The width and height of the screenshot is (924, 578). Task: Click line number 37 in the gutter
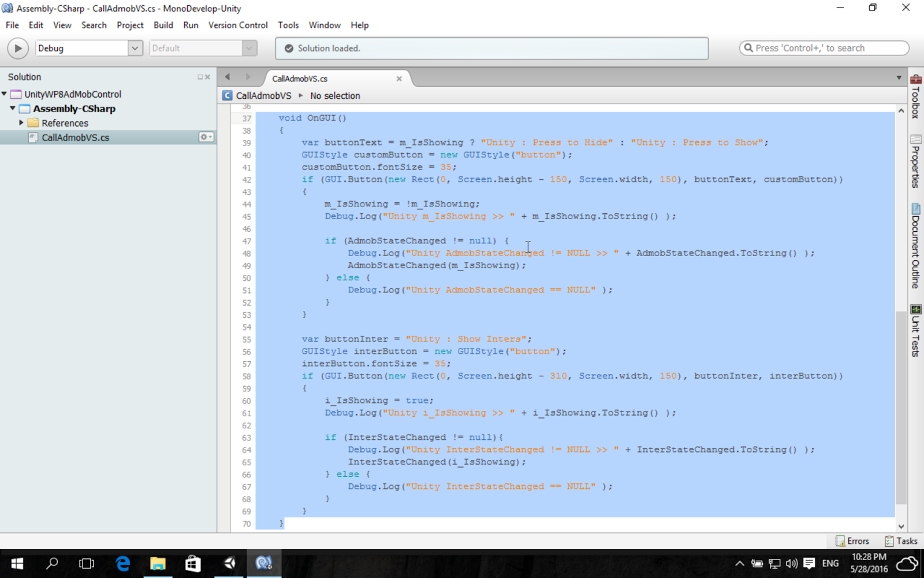(x=247, y=118)
